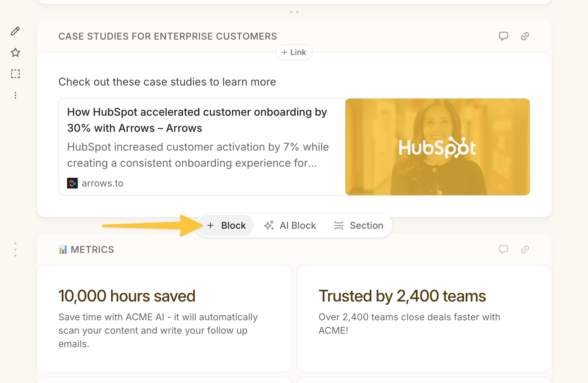Click the HubSpot case study thumbnail image
Screen dimensions: 588x383
437,147
